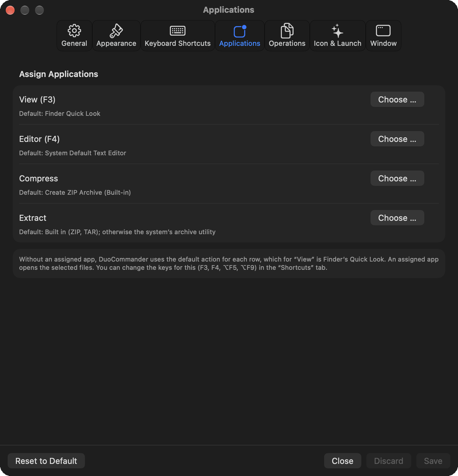The height and width of the screenshot is (476, 458).
Task: Switch to the General tab label
Action: 74,43
